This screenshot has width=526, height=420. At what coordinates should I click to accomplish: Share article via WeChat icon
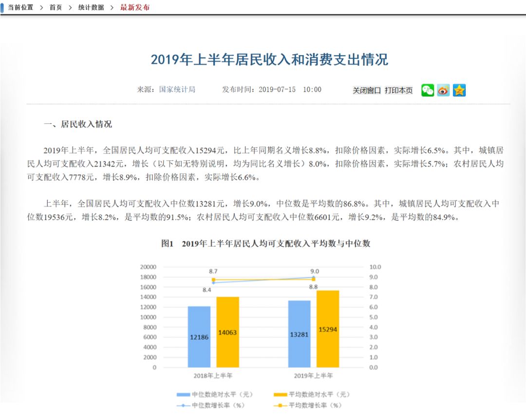coord(428,90)
